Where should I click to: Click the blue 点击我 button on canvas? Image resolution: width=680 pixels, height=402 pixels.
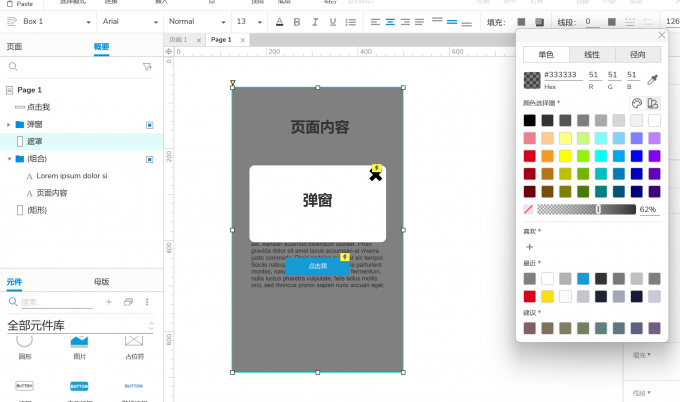tap(317, 266)
